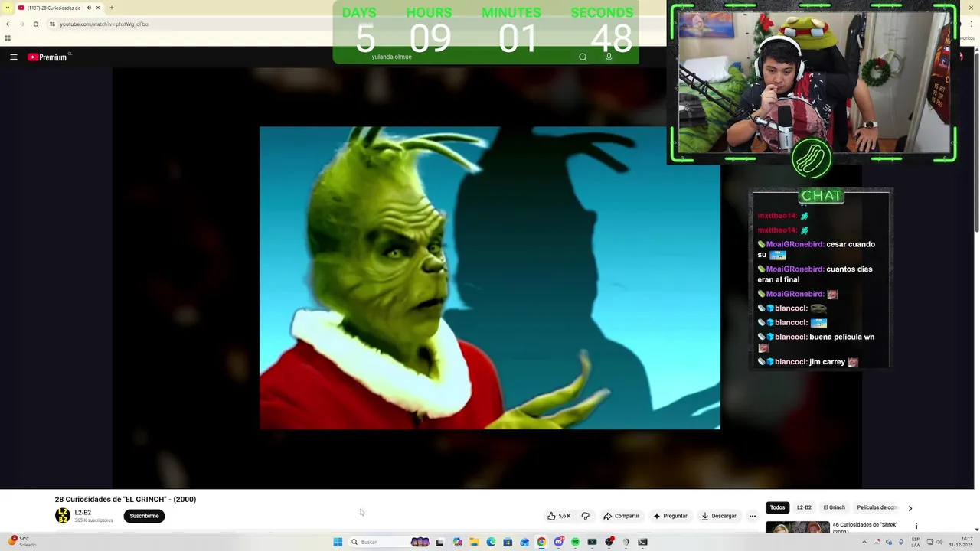Open the L2-B2 channel avatar

pos(62,516)
